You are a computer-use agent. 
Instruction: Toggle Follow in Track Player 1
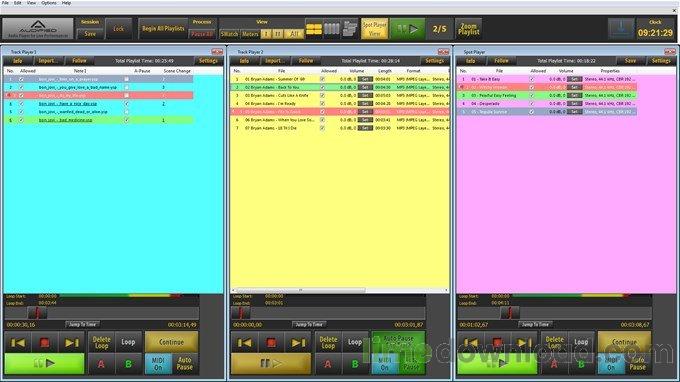(79, 61)
